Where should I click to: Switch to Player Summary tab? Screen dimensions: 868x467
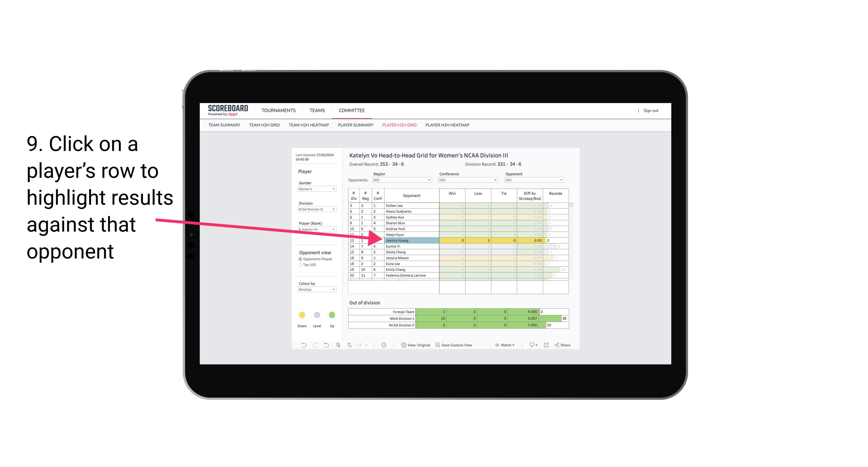(355, 125)
